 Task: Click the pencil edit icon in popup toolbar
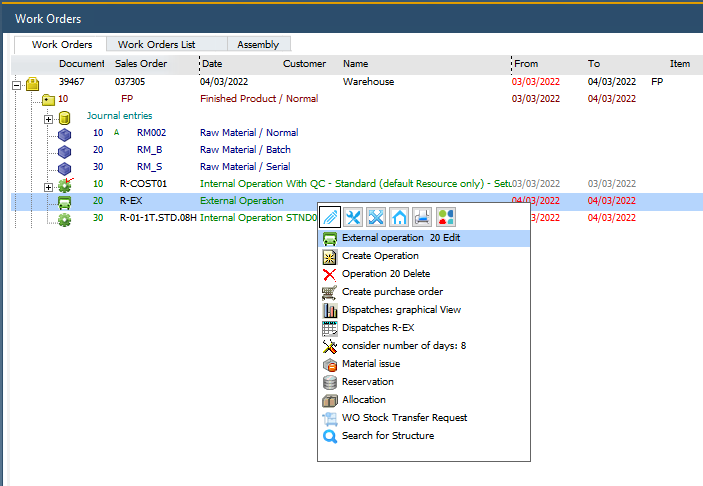(330, 217)
